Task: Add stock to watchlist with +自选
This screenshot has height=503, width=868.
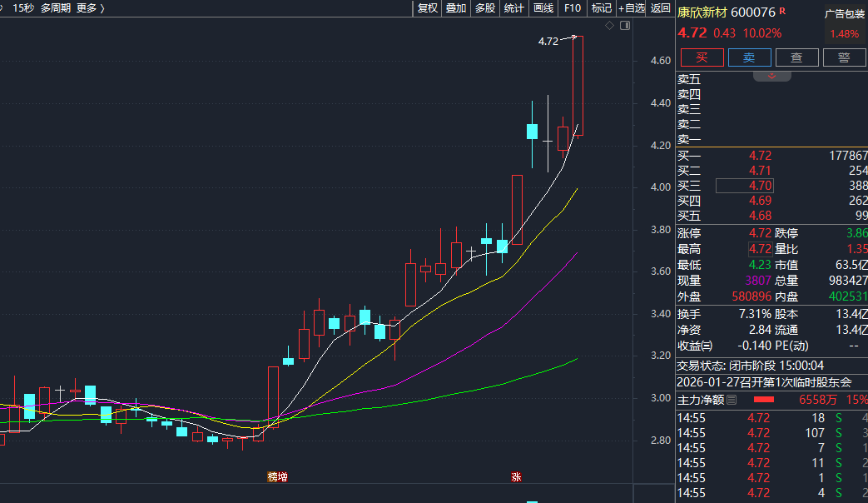Action: coord(631,8)
